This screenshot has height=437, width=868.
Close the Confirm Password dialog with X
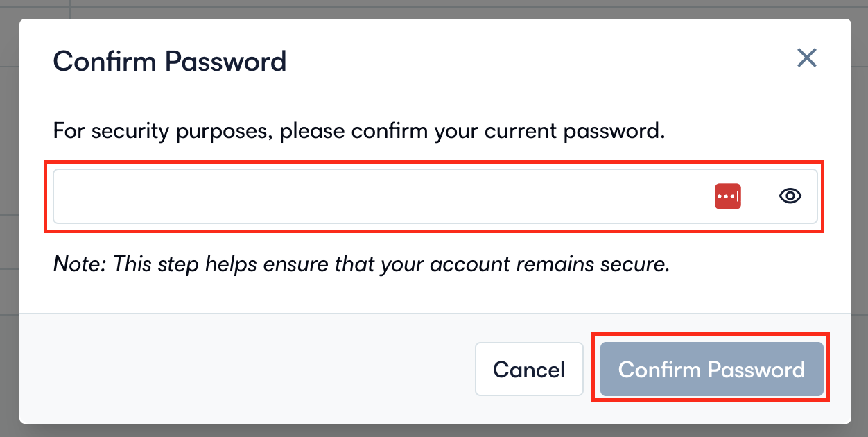pyautogui.click(x=806, y=58)
